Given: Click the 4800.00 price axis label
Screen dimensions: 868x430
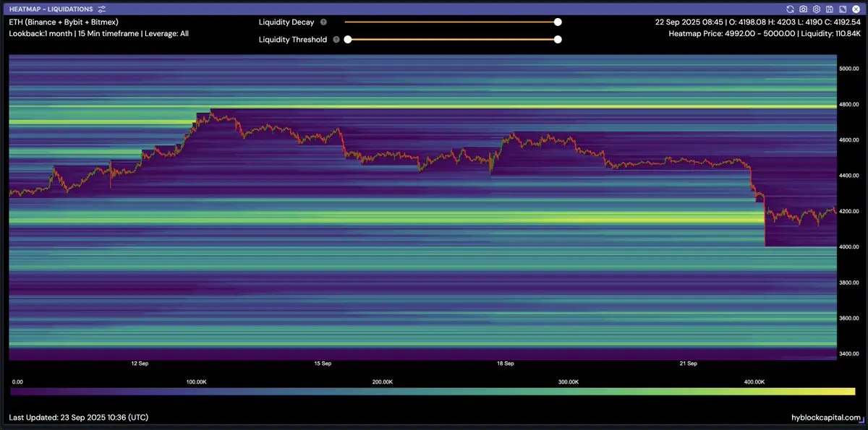Looking at the screenshot, I should (x=848, y=105).
